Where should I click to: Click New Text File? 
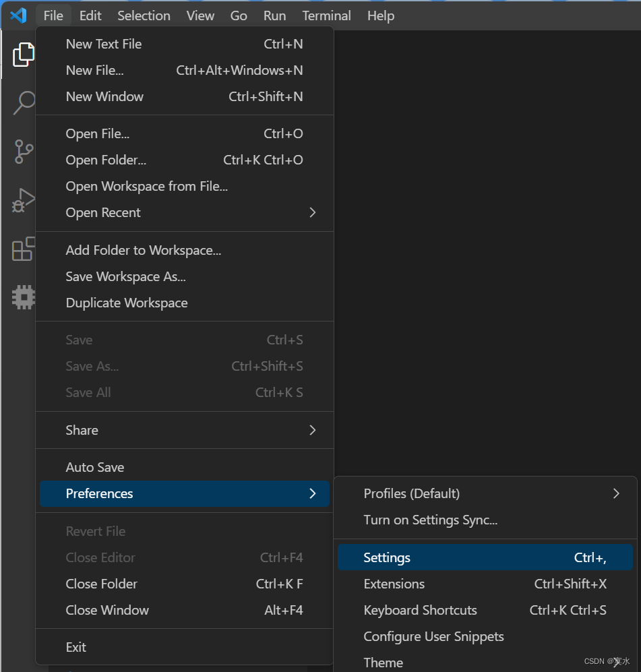tap(104, 44)
